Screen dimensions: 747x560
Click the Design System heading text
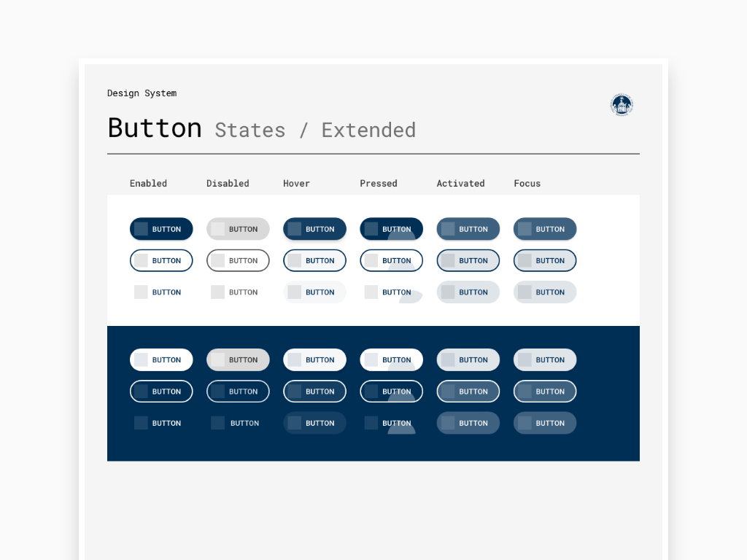142,93
